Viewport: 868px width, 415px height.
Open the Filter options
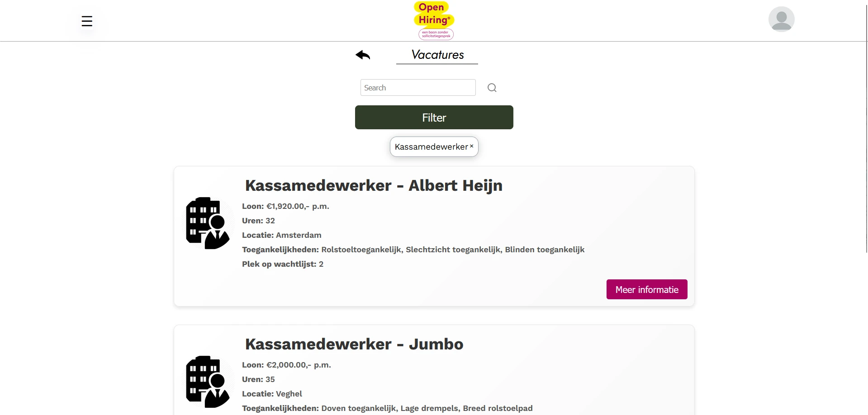[434, 117]
